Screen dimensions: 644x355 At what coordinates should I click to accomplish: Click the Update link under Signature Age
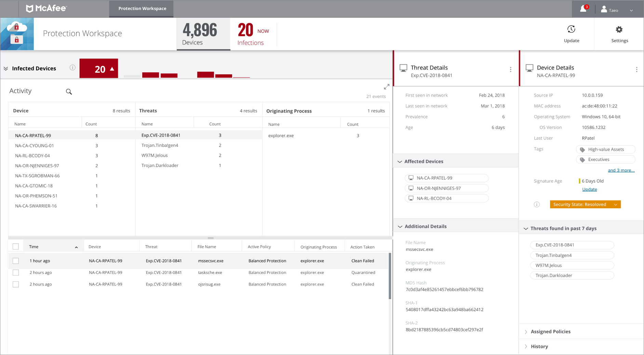coord(589,189)
